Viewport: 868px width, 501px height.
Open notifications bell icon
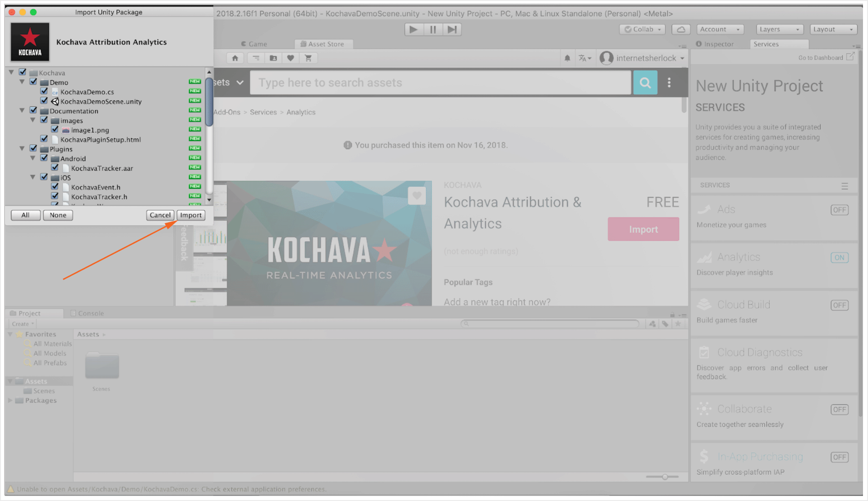click(567, 58)
